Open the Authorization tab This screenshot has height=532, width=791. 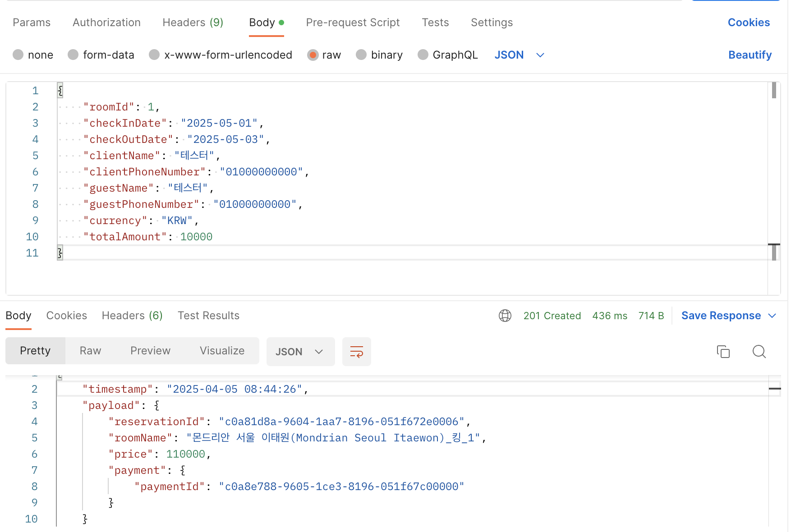[106, 23]
